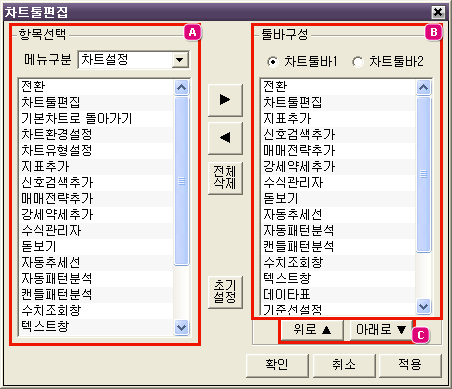Screen dimensions: 452x389
Task: Select 신호검색추가 in the 항목선택 list
Action: 97,182
